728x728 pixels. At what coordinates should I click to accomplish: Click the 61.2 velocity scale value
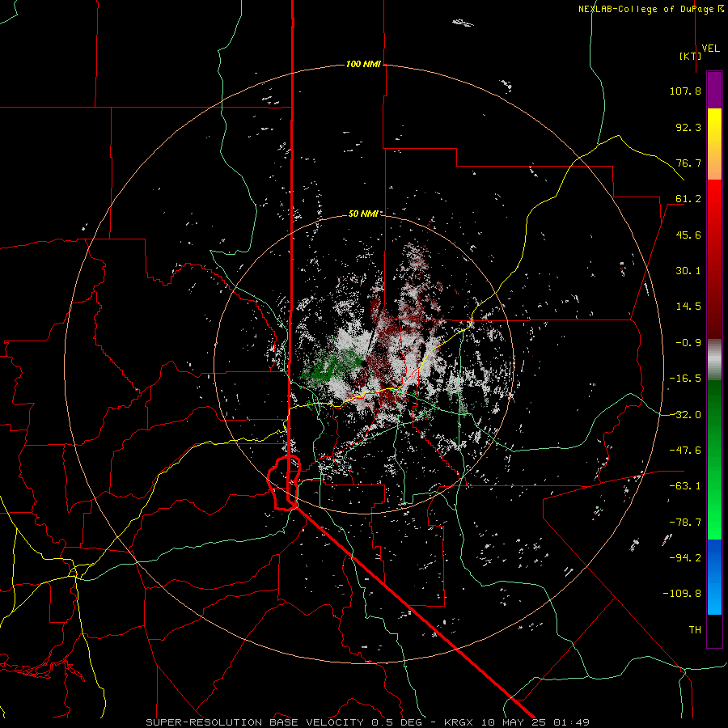(688, 199)
